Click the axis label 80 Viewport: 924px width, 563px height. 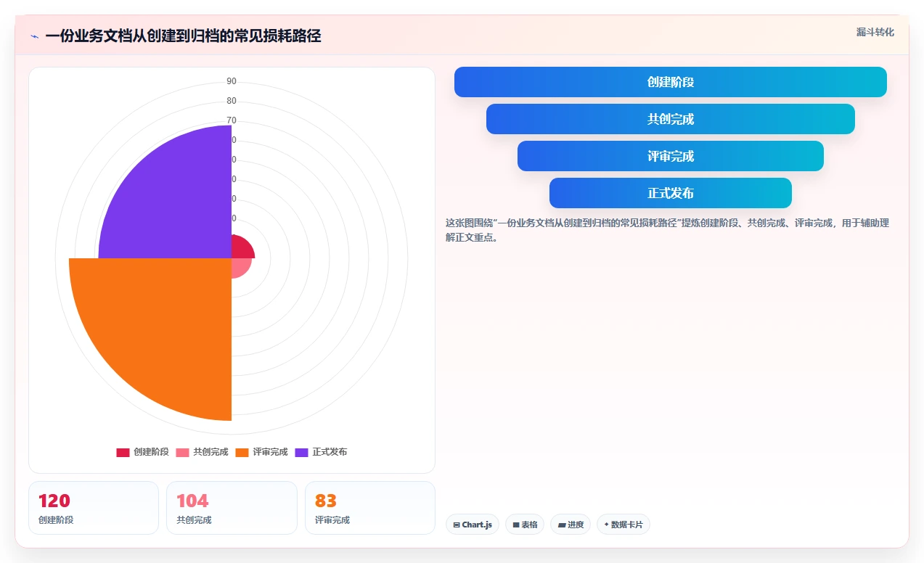click(x=232, y=101)
